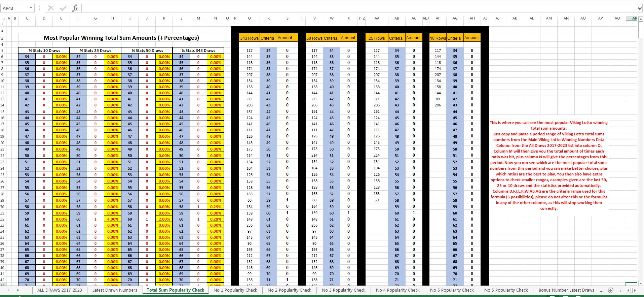The height and width of the screenshot is (297, 644).
Task: Expand the formula bar with chevron
Action: point(639,8)
